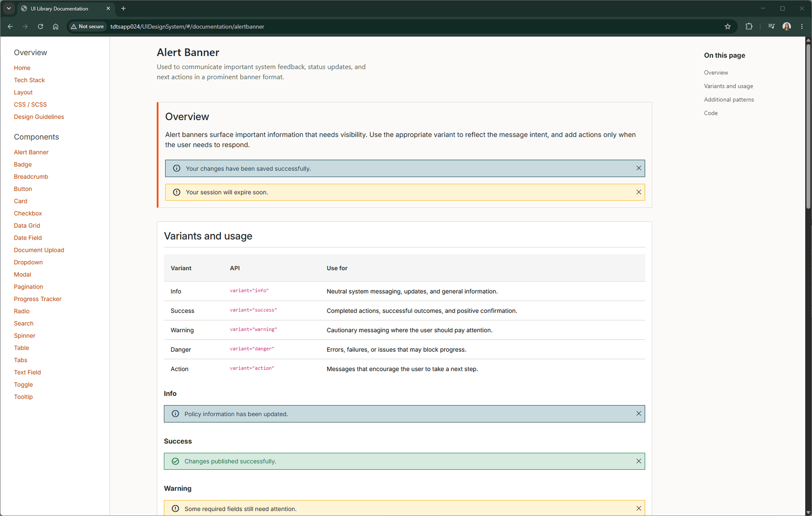Click the warning icon in required fields banner
The image size is (812, 516).
pos(175,508)
